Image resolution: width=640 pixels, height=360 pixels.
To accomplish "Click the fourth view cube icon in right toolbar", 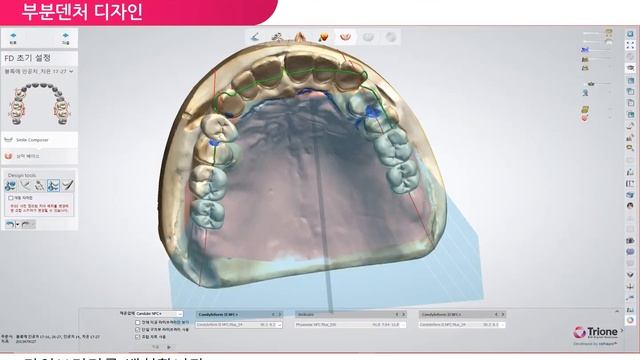I will (x=630, y=115).
